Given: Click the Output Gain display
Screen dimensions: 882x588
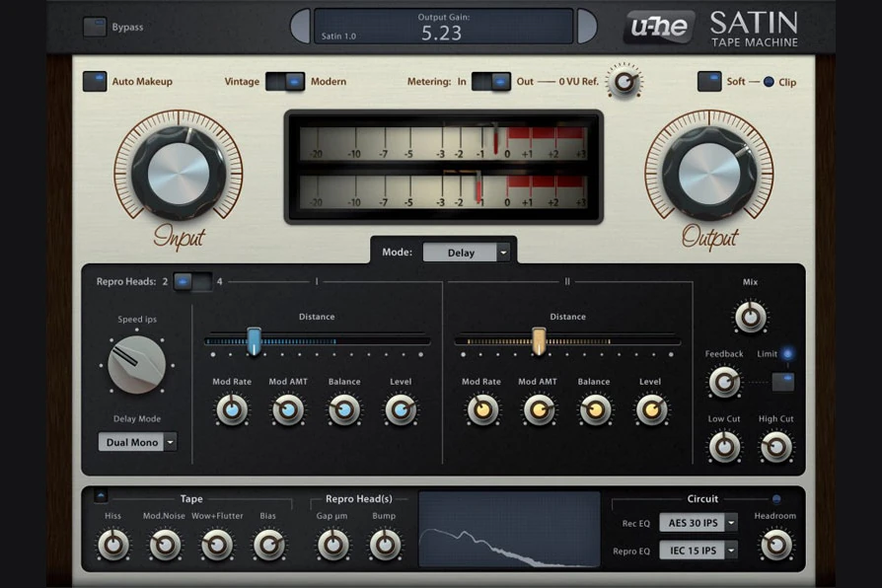Looking at the screenshot, I should (443, 26).
